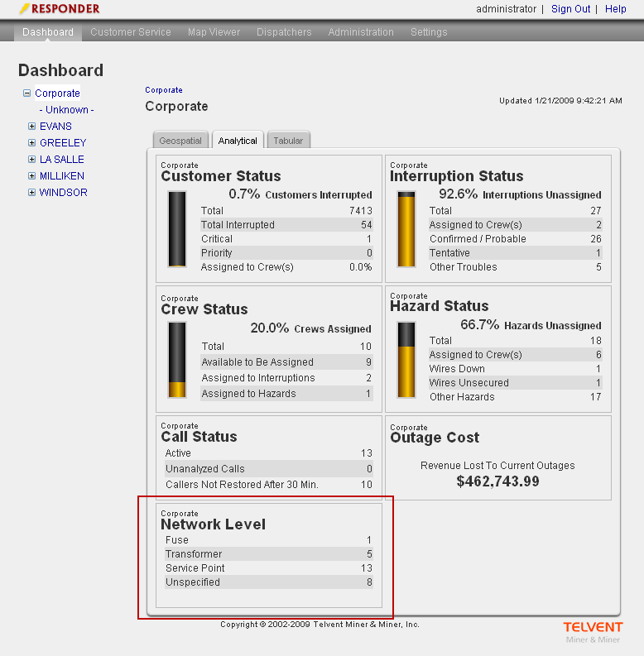Click the Telvent Miner & Miner logo
This screenshot has height=656, width=644.
coord(593,632)
